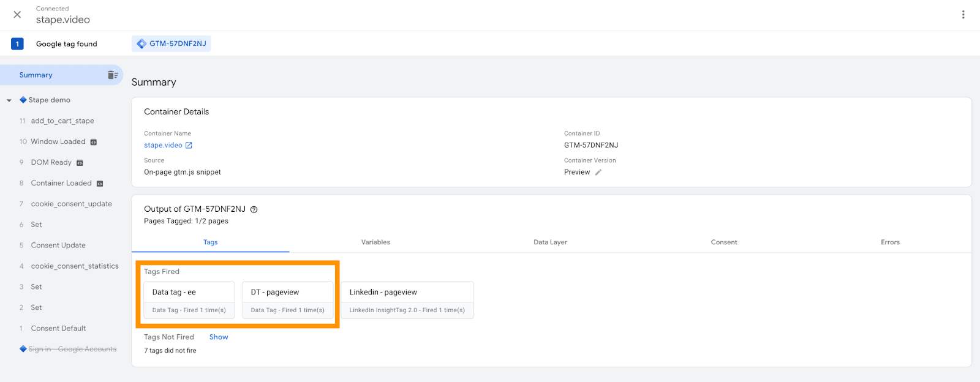Click the code icon beside Window Loaded
This screenshot has width=980, height=382.
click(94, 142)
